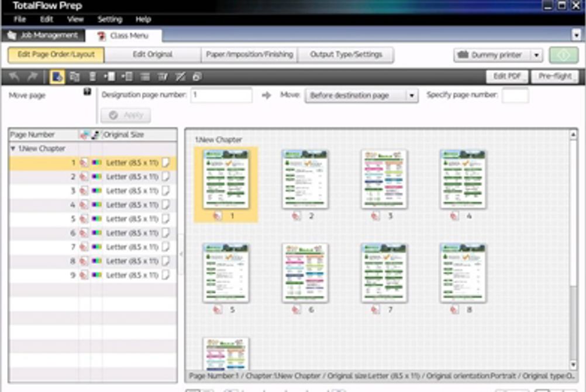Click the page icon under thumbnail 8
Screen dimensions: 586x392
[454, 310]
